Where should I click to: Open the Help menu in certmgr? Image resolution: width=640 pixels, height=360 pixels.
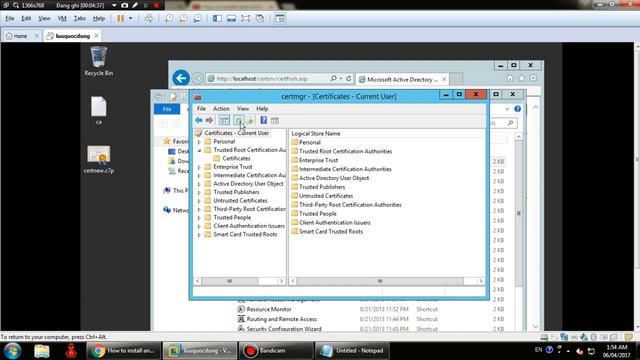coord(262,109)
